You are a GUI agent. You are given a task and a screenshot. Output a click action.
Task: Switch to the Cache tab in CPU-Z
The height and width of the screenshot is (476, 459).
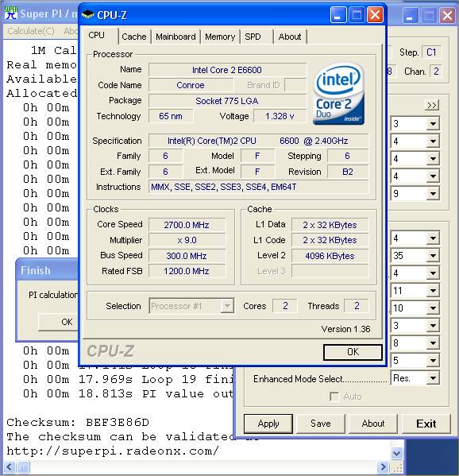133,37
